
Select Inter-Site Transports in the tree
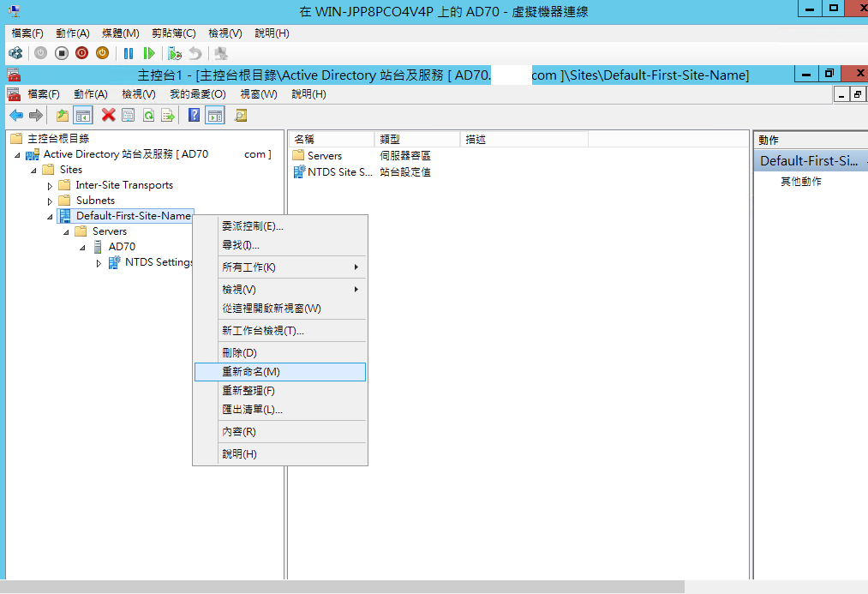tap(124, 185)
